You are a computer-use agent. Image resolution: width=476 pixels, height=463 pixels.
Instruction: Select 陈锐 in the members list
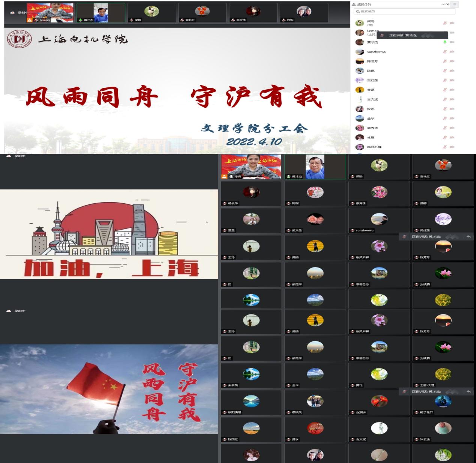[x=371, y=71]
